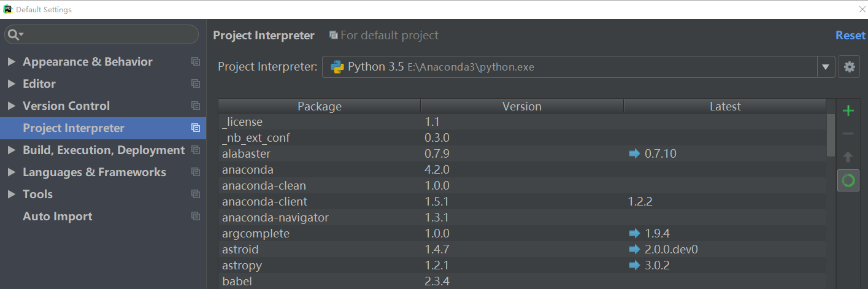Expand the Version Control section
The image size is (868, 289).
pos(11,106)
